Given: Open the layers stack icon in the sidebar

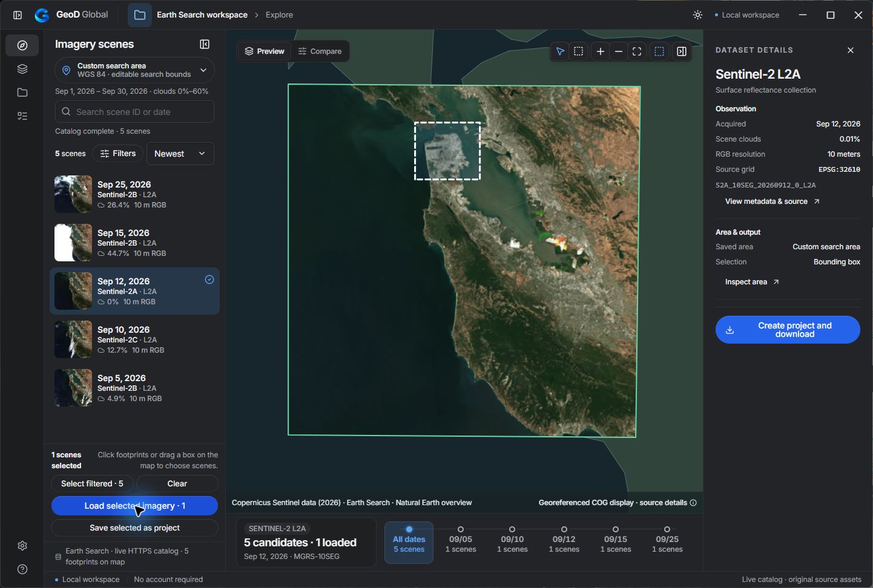Looking at the screenshot, I should pos(22,69).
